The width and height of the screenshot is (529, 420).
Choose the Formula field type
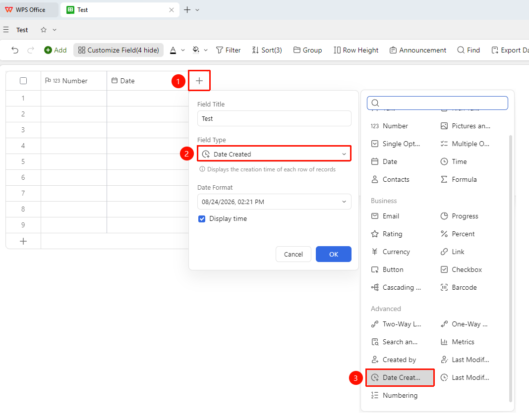click(459, 179)
